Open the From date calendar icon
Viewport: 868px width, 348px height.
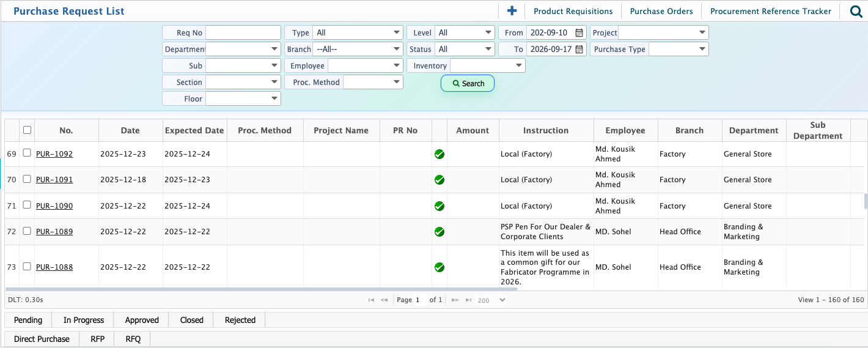pos(579,33)
